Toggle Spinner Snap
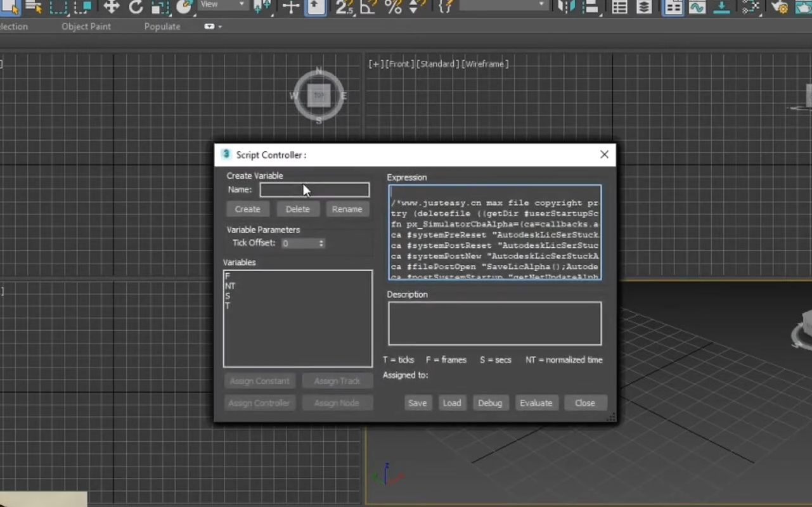This screenshot has width=812, height=507. click(x=416, y=7)
